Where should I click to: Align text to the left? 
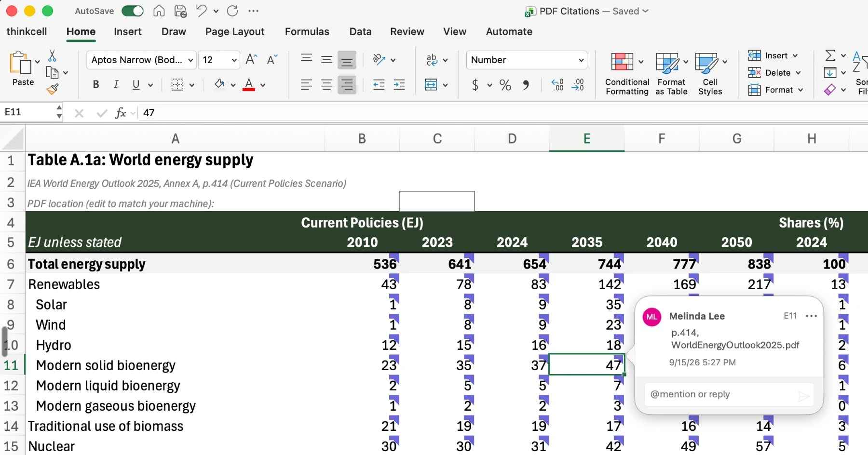pos(306,85)
